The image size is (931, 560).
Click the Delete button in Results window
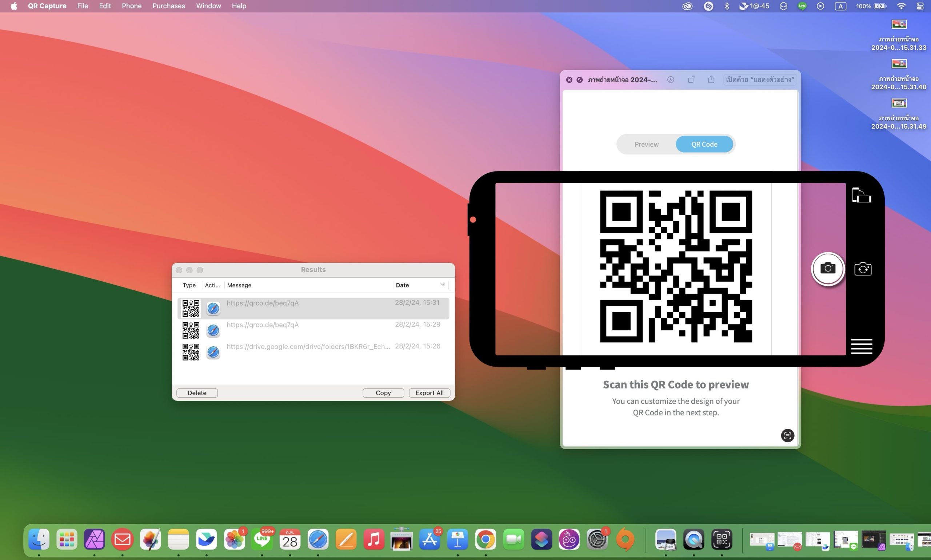(x=197, y=392)
